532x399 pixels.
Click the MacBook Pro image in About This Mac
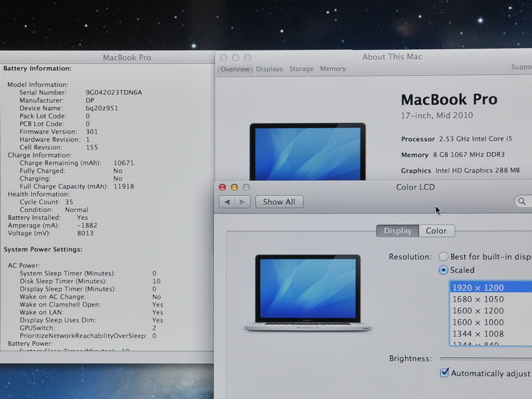click(308, 152)
